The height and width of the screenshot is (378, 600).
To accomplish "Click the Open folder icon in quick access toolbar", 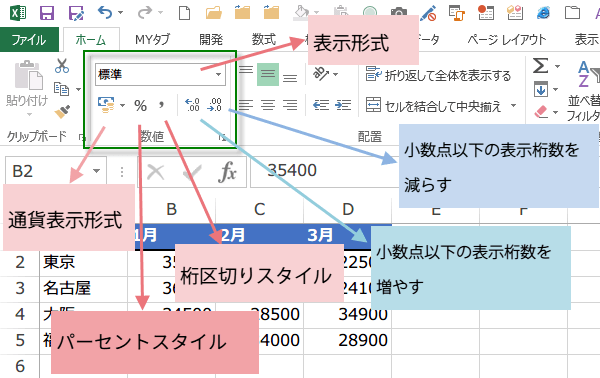I will [214, 13].
